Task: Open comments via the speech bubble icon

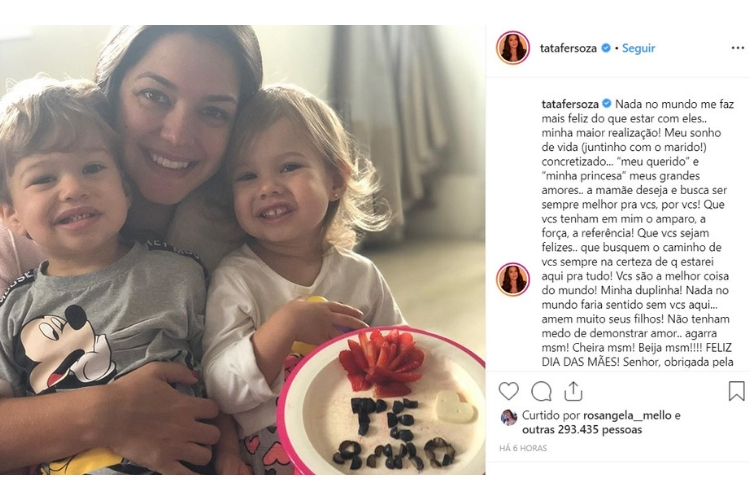Action: coord(541,391)
